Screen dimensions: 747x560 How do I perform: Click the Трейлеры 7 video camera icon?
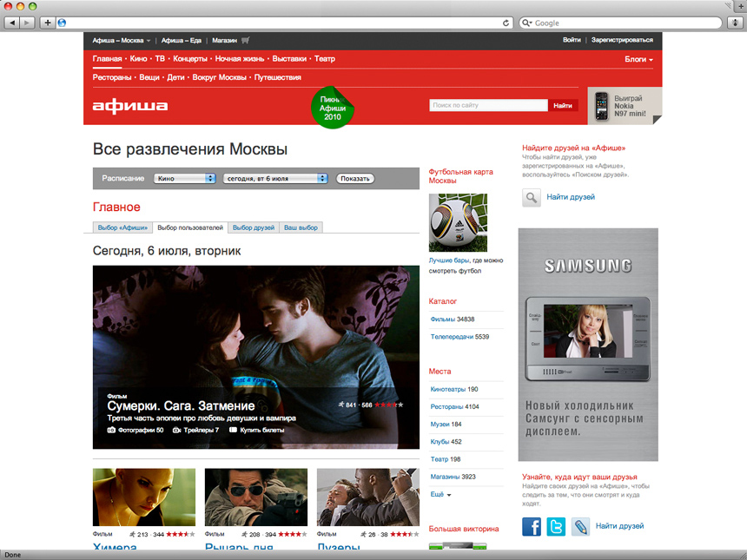coord(176,430)
